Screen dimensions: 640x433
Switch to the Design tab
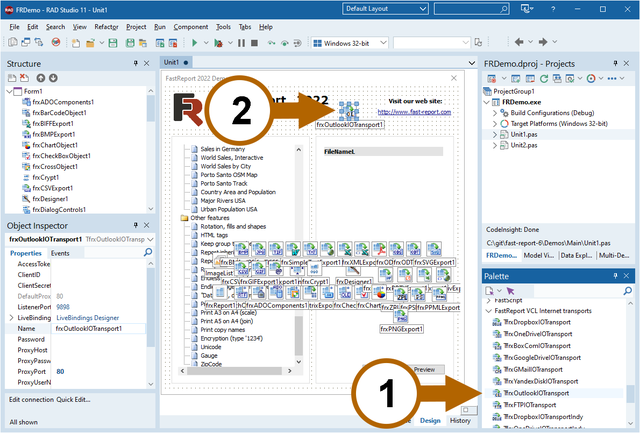click(430, 420)
